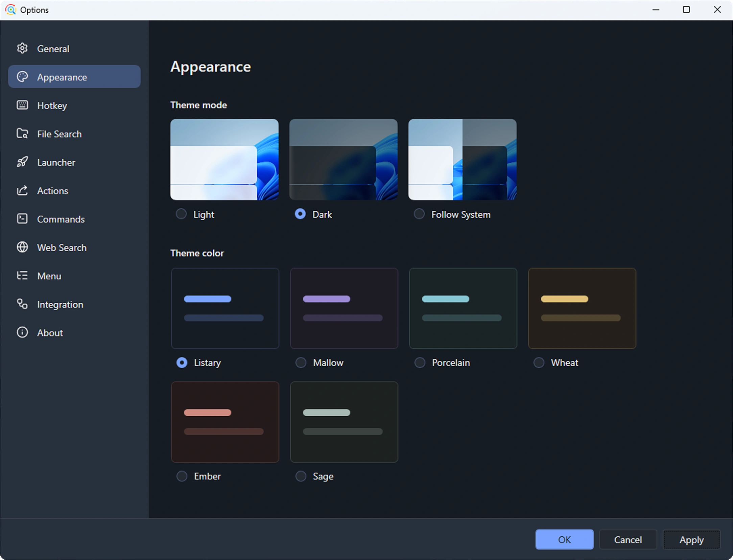
Task: Confirm settings with the OK button
Action: coord(564,539)
